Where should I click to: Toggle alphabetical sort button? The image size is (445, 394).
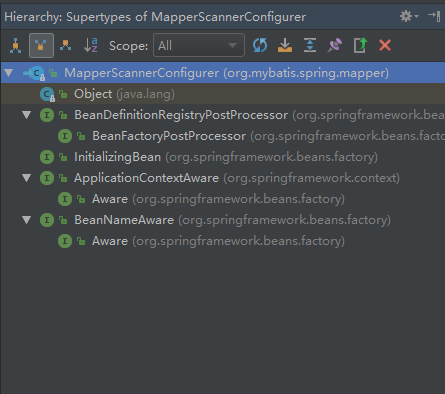click(90, 45)
